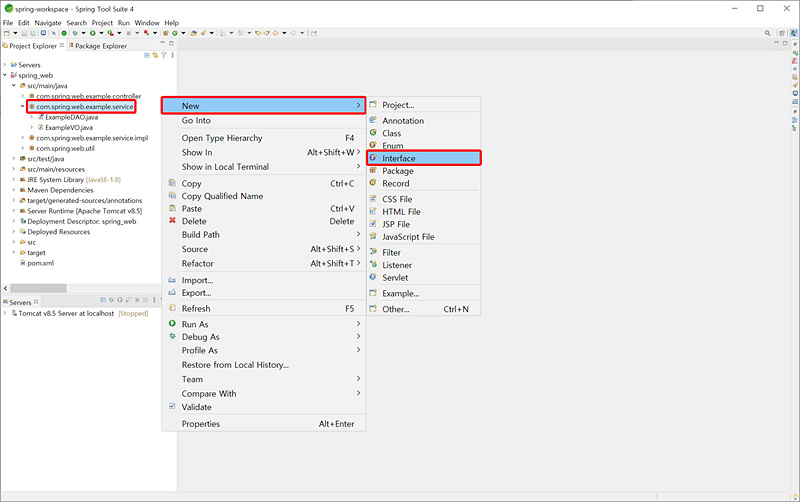Expand the Maven Dependencies node
The height and width of the screenshot is (502, 800).
coord(14,190)
